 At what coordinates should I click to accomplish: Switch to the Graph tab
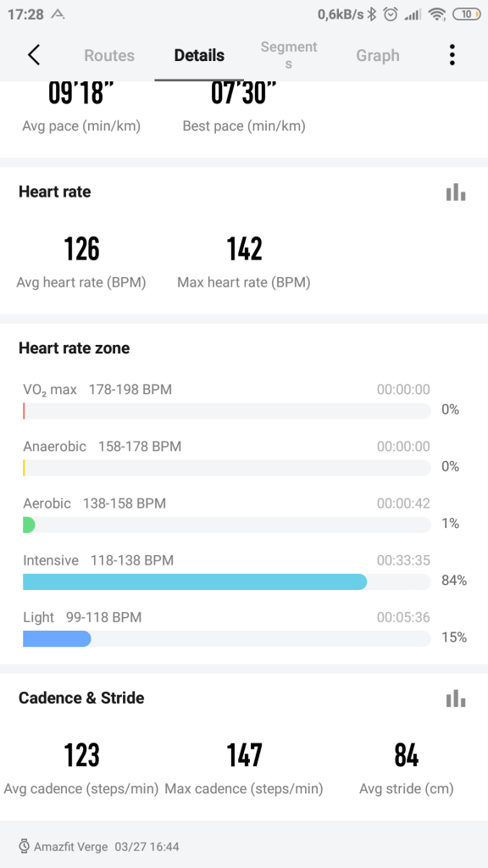[378, 54]
